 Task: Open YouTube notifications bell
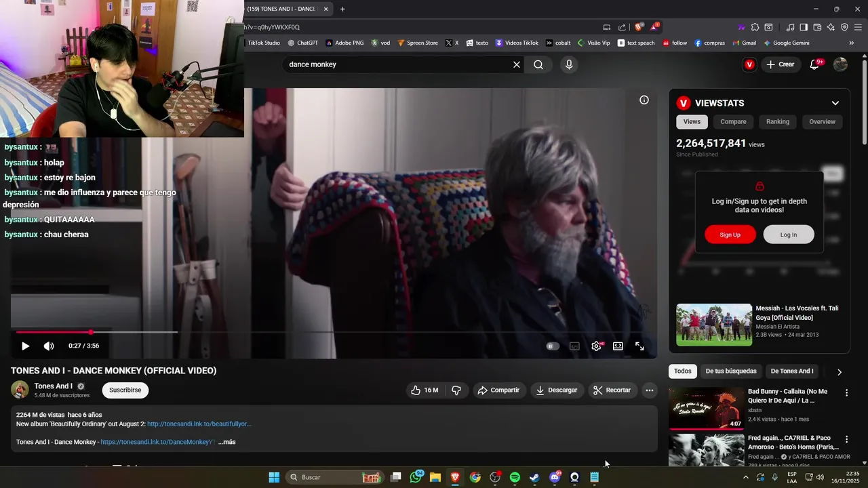815,64
